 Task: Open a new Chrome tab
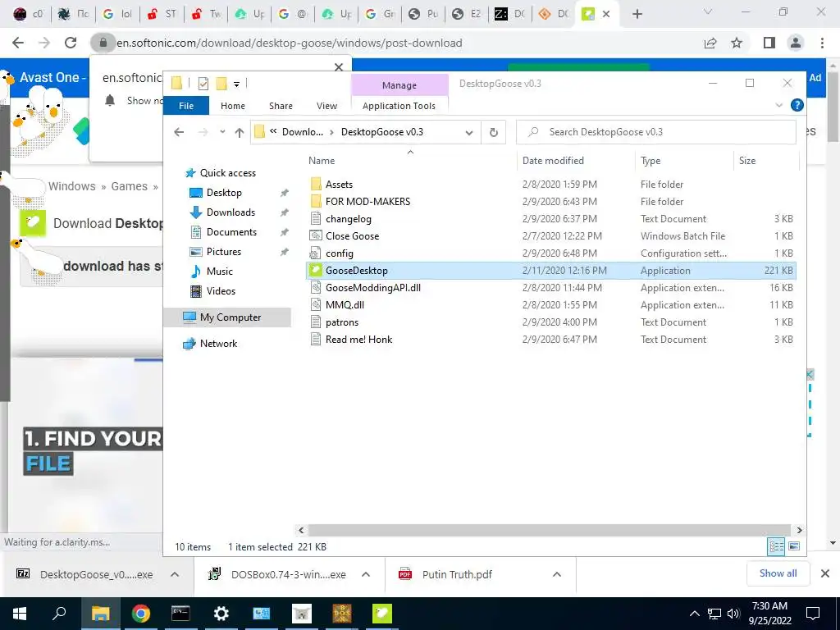[637, 14]
